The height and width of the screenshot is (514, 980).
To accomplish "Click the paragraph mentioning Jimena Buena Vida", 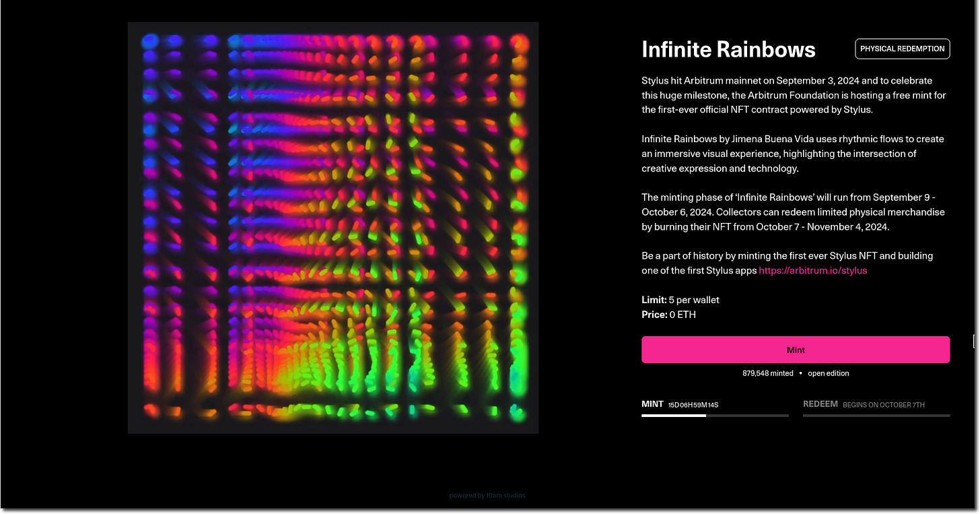I will click(x=793, y=154).
